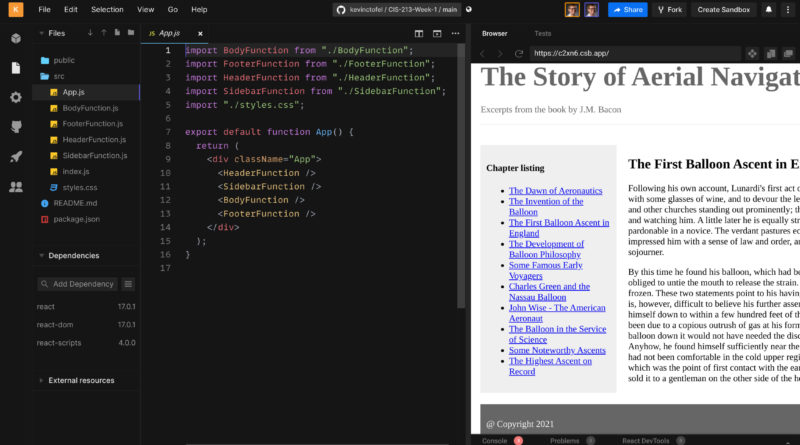The width and height of the screenshot is (800, 445).
Task: Open the Edit menu
Action: [71, 10]
